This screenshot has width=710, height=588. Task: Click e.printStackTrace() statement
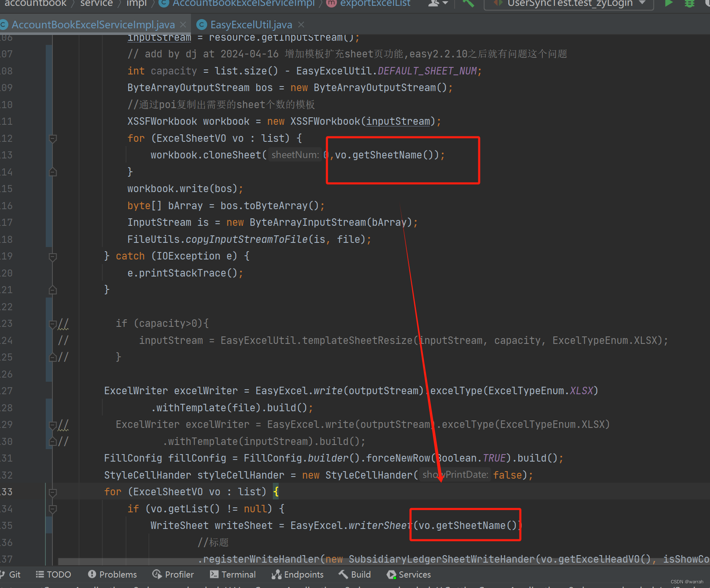pos(185,273)
